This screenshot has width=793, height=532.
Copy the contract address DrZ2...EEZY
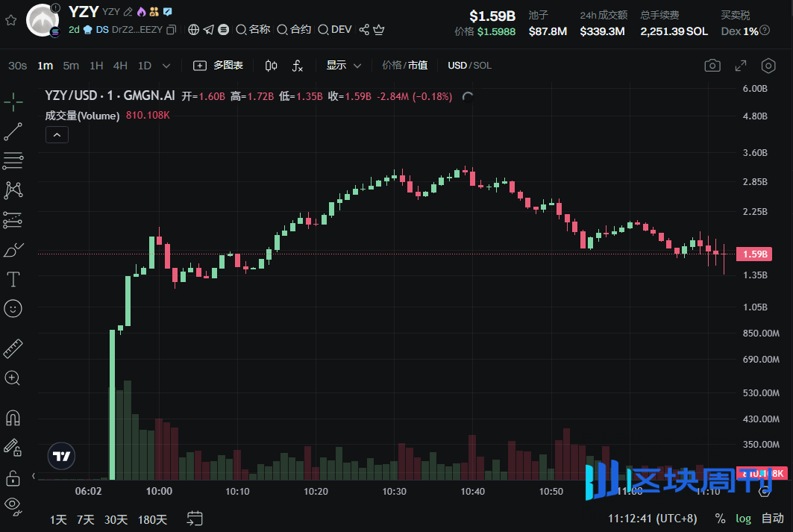pos(172,30)
